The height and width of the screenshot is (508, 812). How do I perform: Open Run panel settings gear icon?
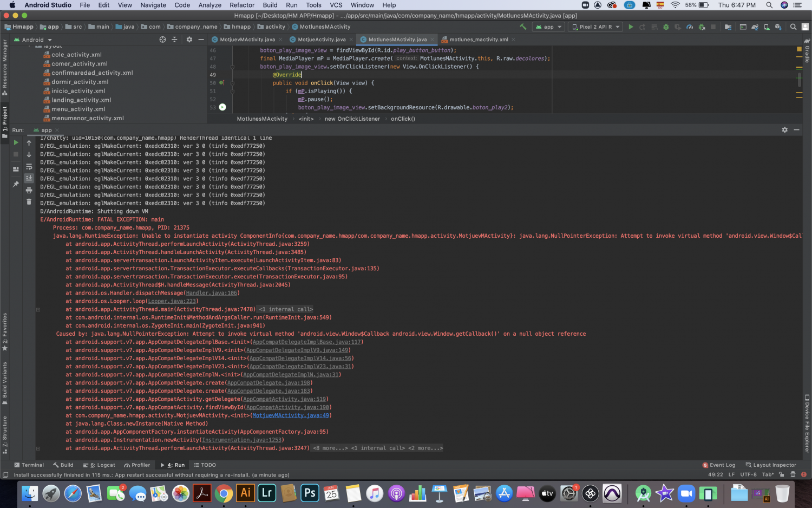(x=785, y=130)
